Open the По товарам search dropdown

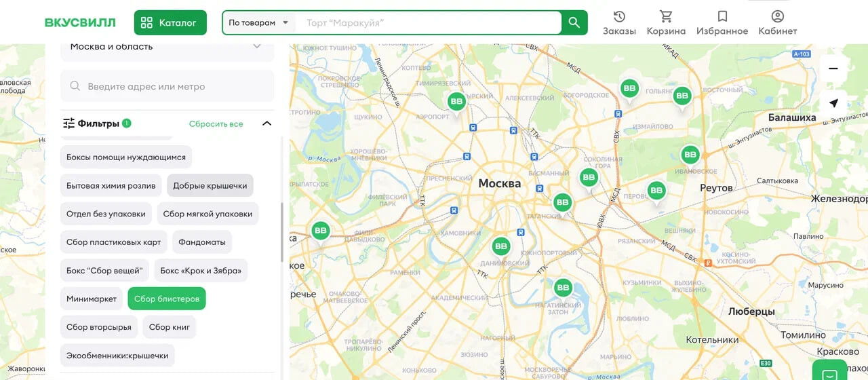pos(258,22)
